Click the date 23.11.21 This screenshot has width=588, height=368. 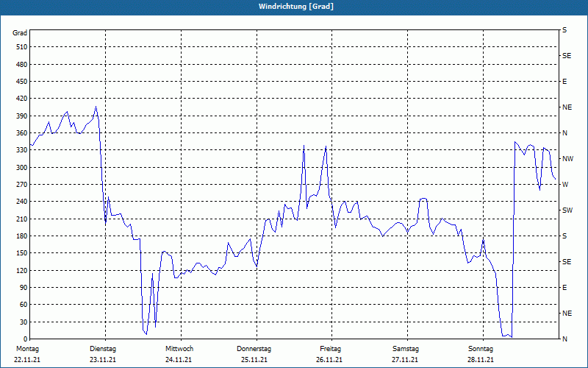(103, 360)
